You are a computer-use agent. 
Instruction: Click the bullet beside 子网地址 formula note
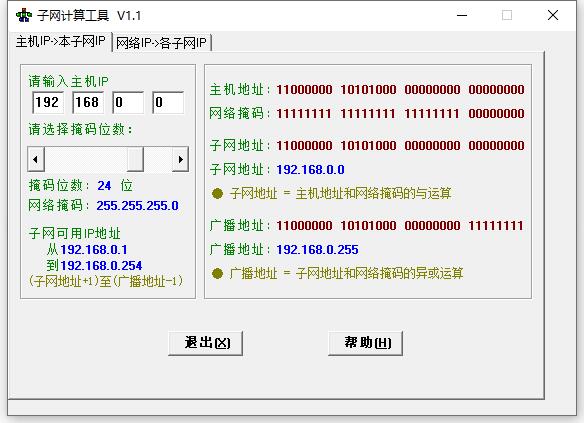[217, 194]
